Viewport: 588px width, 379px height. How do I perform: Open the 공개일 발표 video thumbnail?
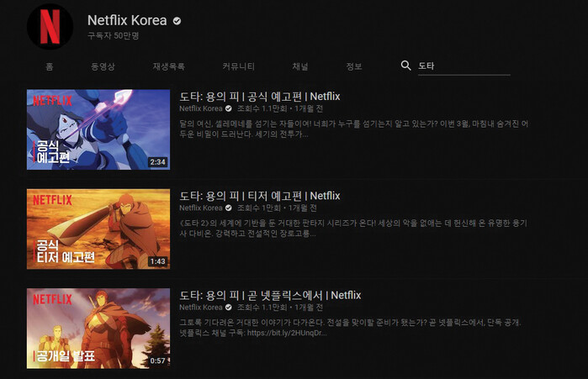coord(98,328)
